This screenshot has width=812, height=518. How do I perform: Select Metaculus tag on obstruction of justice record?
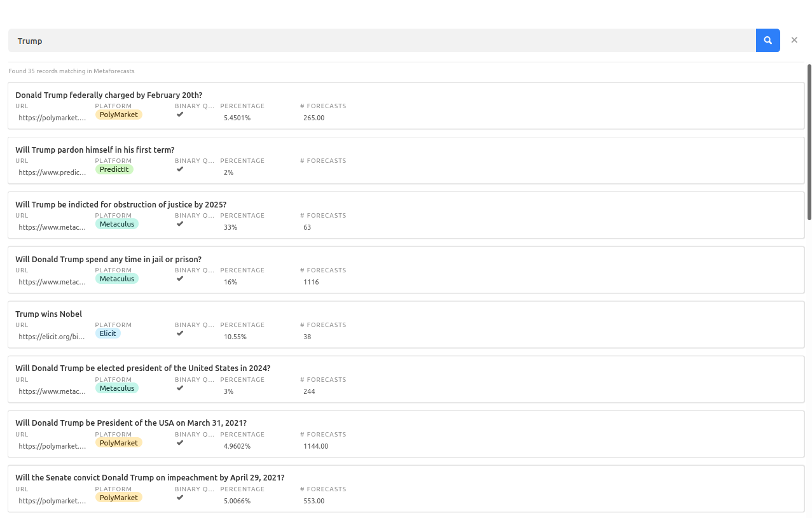click(117, 224)
